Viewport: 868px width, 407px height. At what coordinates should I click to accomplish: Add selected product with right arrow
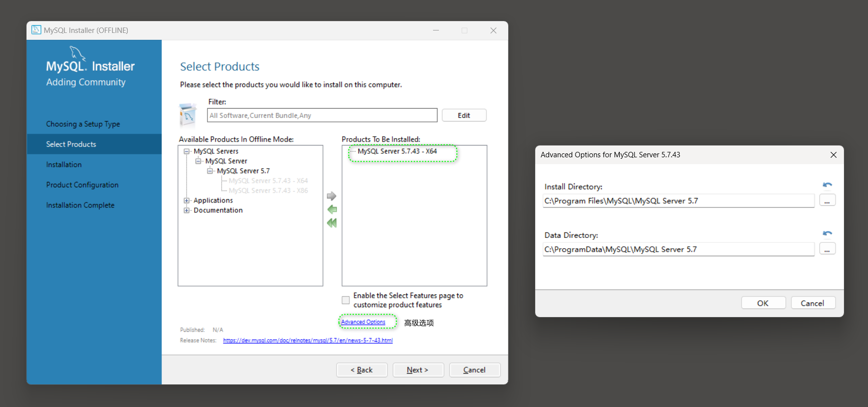[x=332, y=196]
